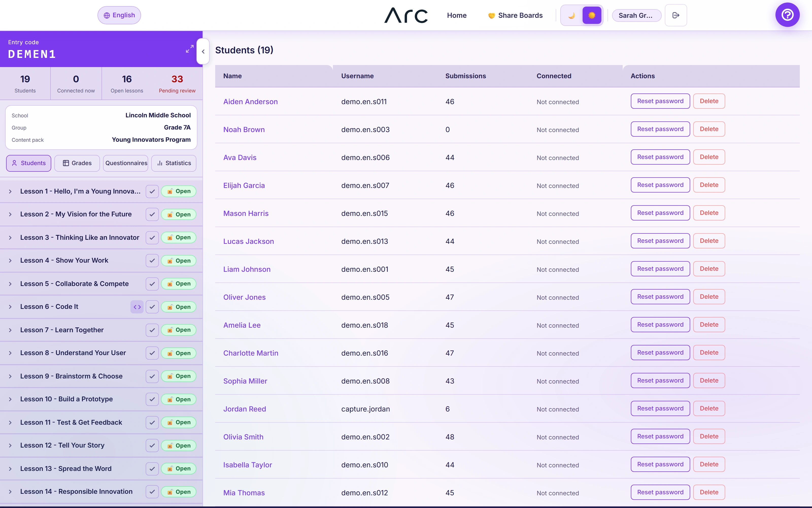Viewport: 812px width, 508px height.
Task: Open the English language selector
Action: pos(119,15)
